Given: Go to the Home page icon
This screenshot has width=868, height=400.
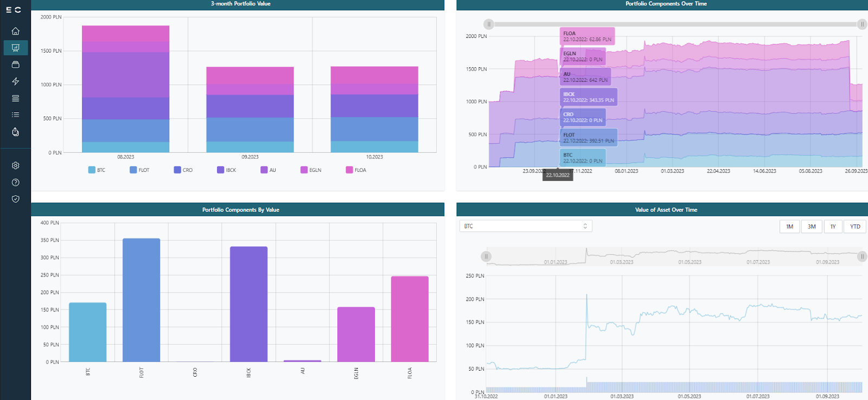Looking at the screenshot, I should coord(16,31).
